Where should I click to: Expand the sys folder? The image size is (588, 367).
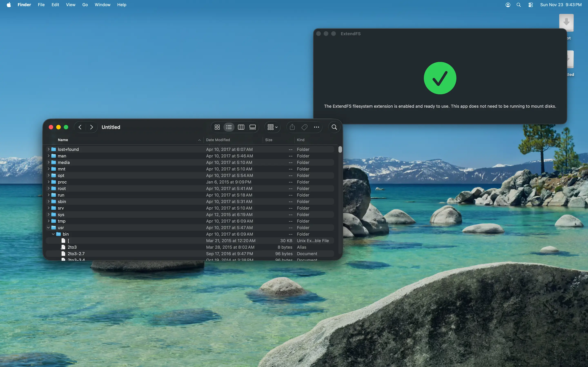click(x=48, y=214)
